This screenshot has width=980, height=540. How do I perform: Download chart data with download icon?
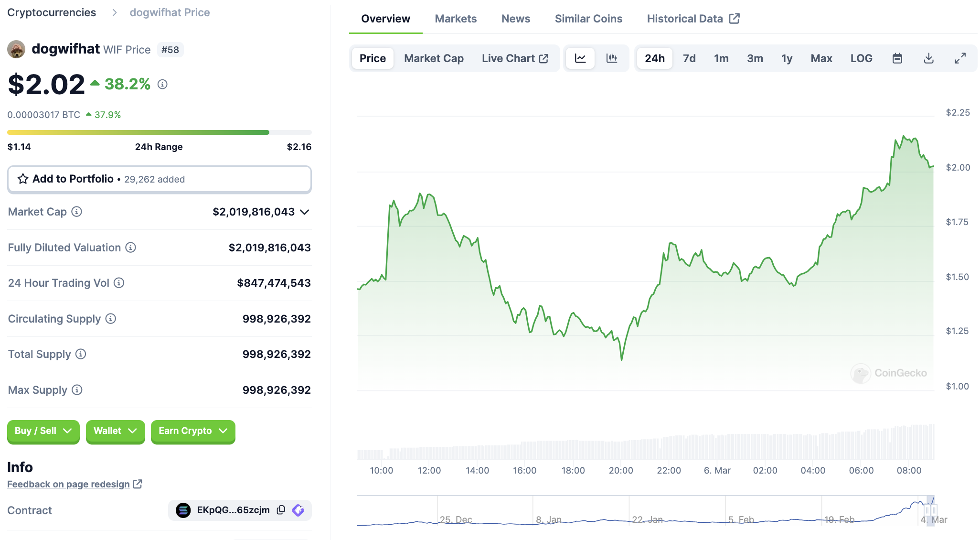click(x=928, y=58)
